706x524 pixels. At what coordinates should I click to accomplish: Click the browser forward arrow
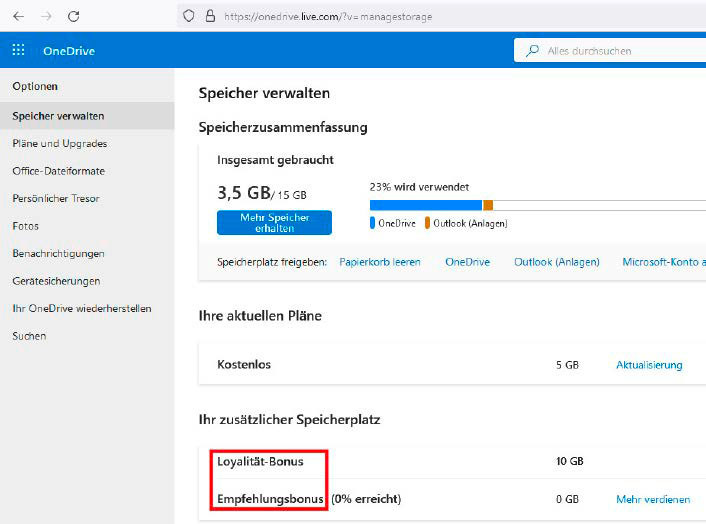pos(46,17)
